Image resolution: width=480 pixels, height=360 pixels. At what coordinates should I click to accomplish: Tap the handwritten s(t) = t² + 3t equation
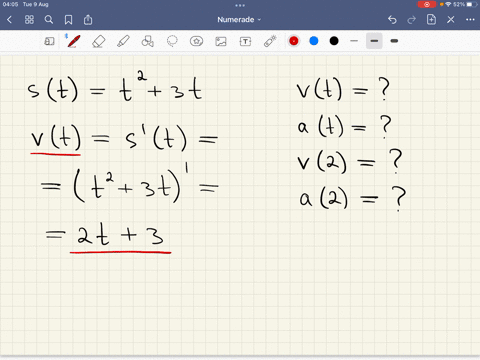coord(115,87)
